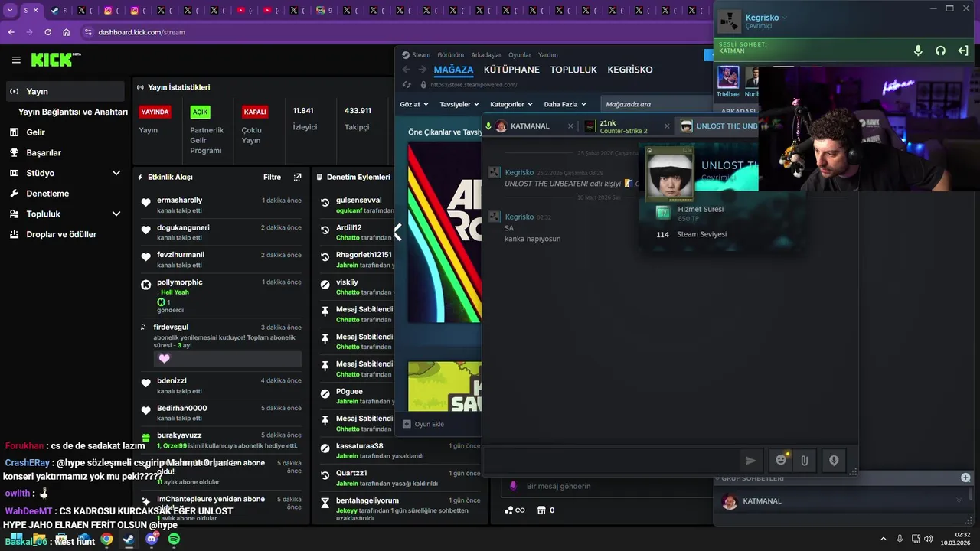
Task: Toggle headphone output in voice chat
Action: [940, 51]
